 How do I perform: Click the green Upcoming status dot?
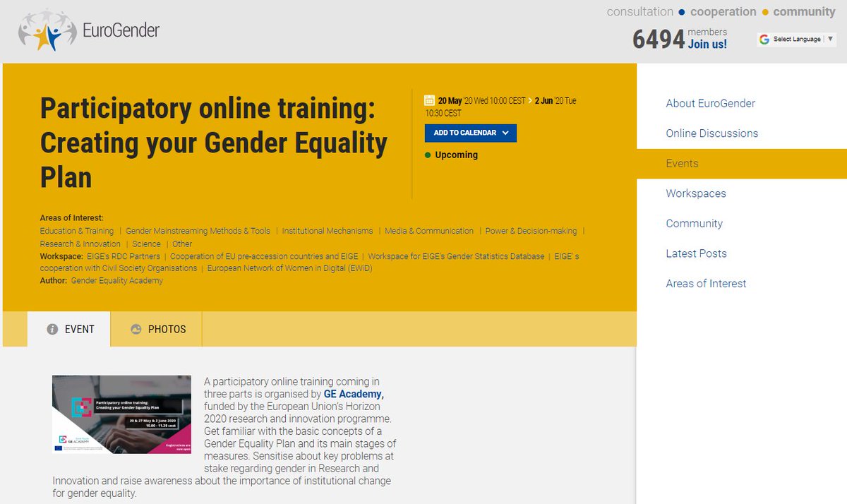tap(428, 155)
